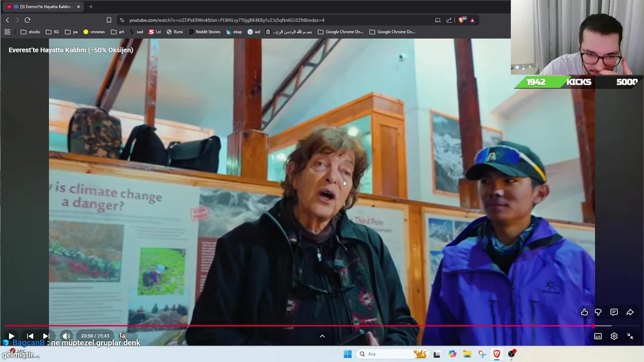Click the share page icon in address bar

449,20
